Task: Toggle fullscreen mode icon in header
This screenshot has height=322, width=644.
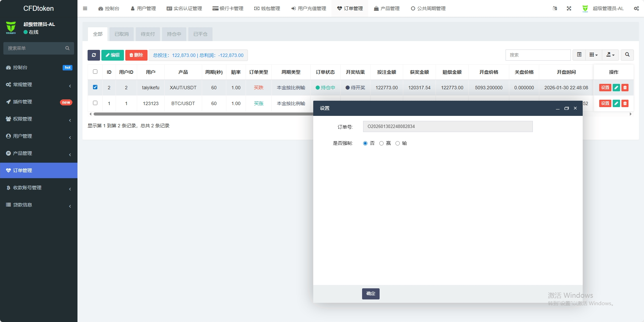Action: [x=569, y=8]
